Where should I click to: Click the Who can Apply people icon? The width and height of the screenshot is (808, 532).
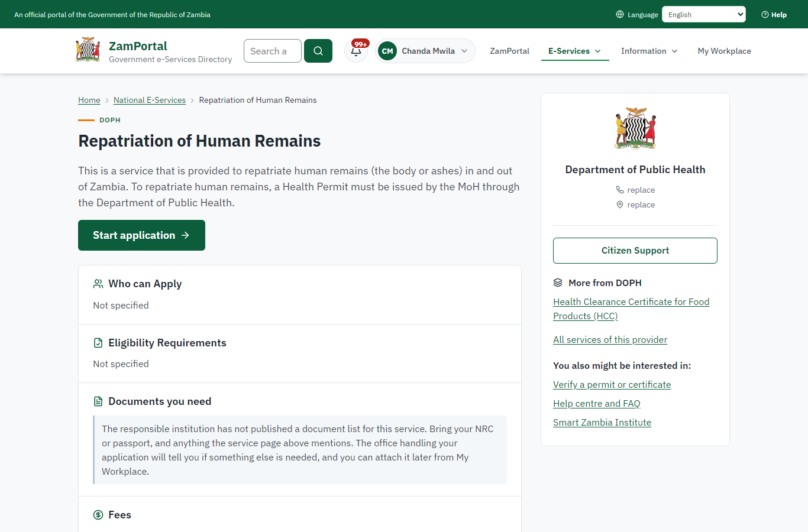(98, 284)
